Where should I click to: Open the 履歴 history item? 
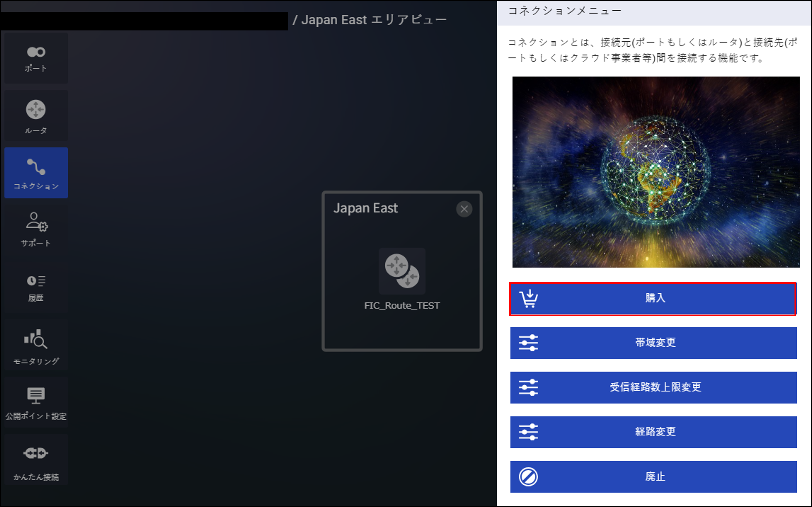pos(36,288)
